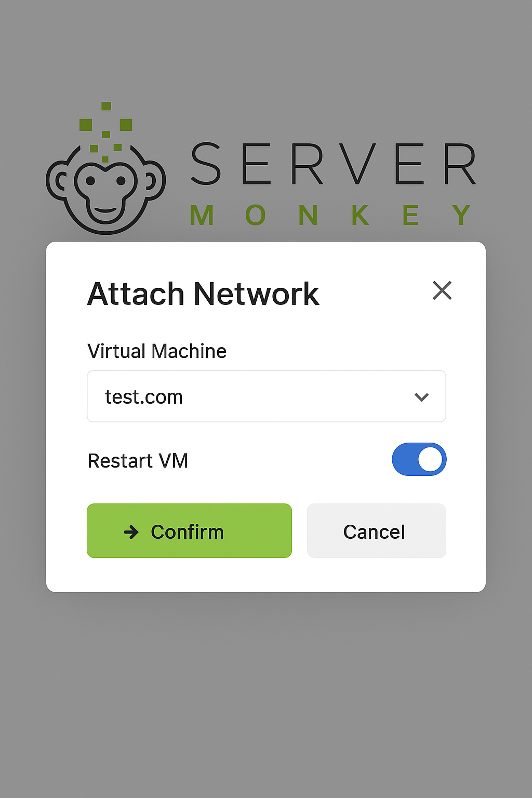Click the arrow icon in the Confirm button
532x798 pixels.
click(x=131, y=531)
